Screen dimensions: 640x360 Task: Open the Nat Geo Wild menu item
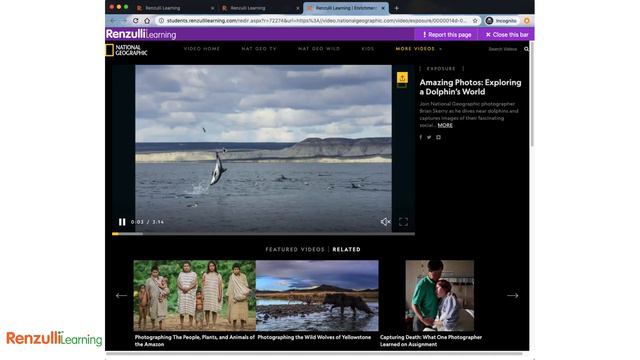pyautogui.click(x=319, y=49)
